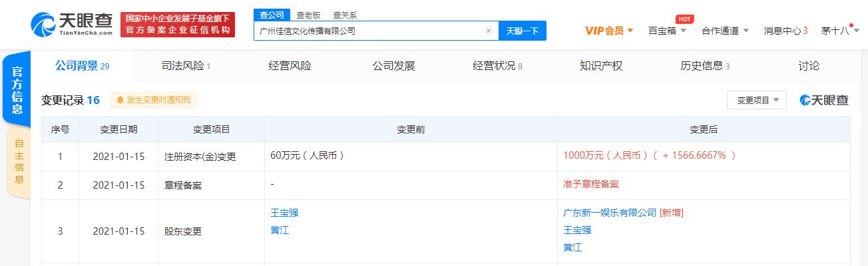Viewport: 868px width, 266px height.
Task: Switch to the 经营状况 tab
Action: tap(497, 65)
